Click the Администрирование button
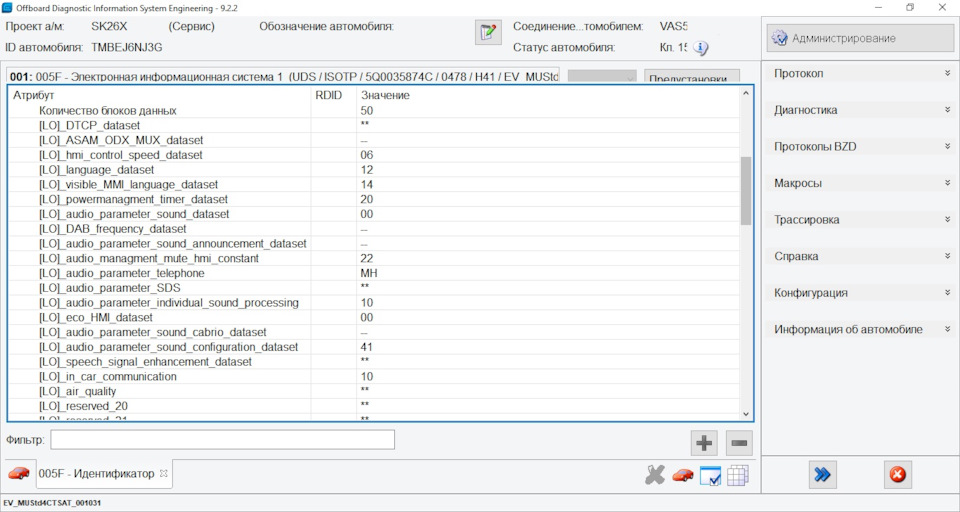The height and width of the screenshot is (512, 960). [x=860, y=38]
